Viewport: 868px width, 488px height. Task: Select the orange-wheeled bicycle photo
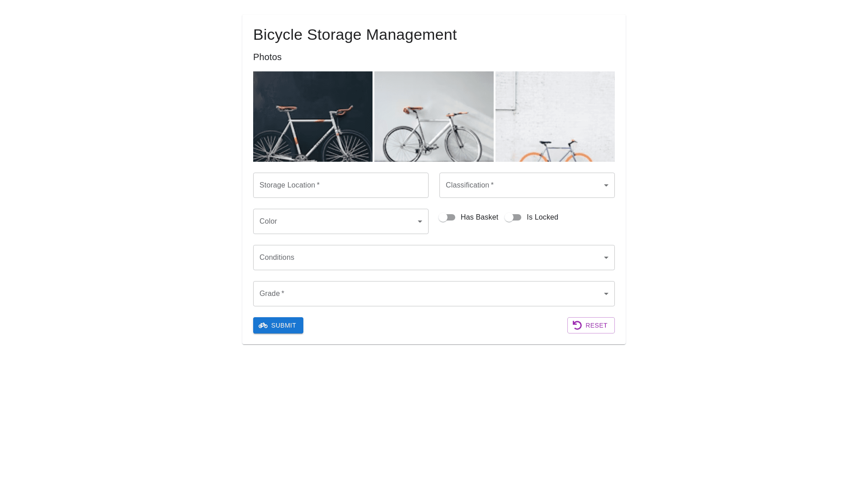pyautogui.click(x=555, y=117)
